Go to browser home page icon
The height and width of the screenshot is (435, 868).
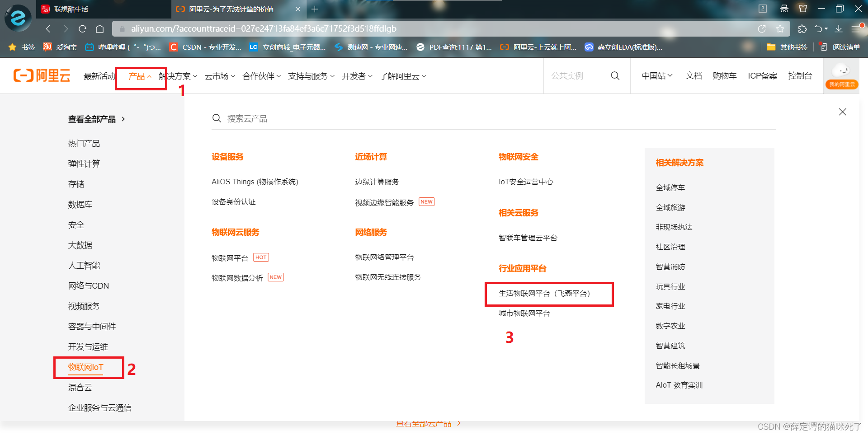tap(100, 29)
